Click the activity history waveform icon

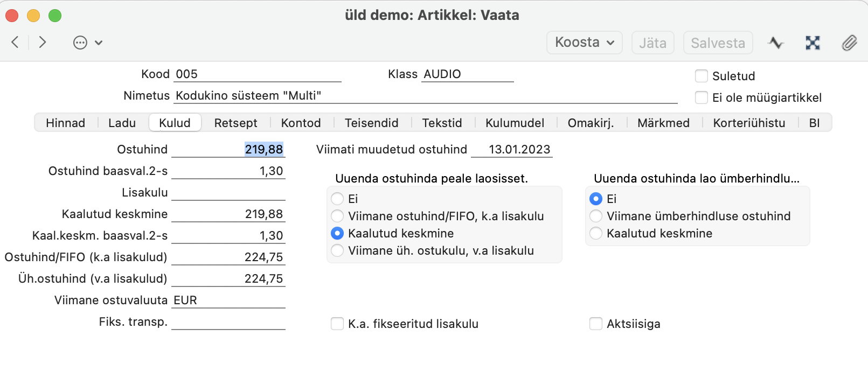point(775,43)
